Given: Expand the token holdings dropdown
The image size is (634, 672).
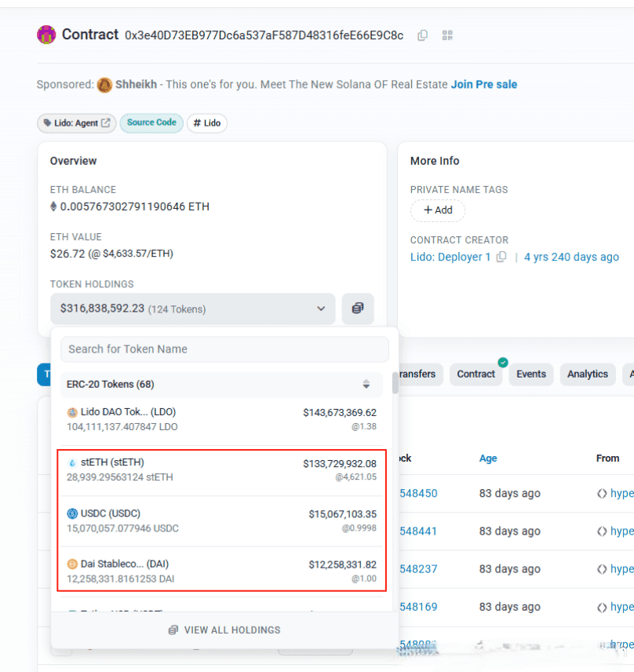Looking at the screenshot, I should tap(193, 309).
